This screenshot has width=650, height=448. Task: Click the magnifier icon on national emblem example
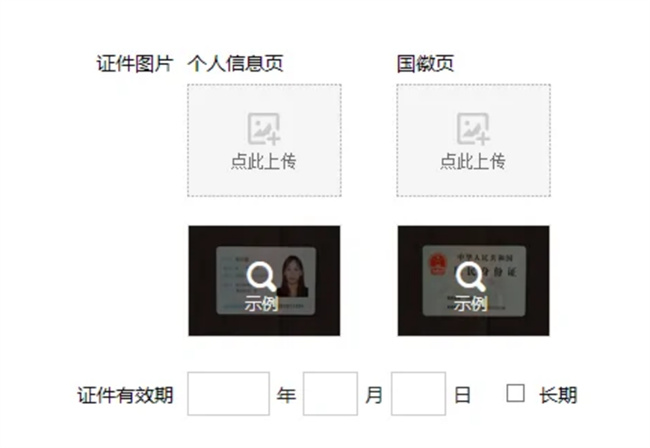[471, 276]
